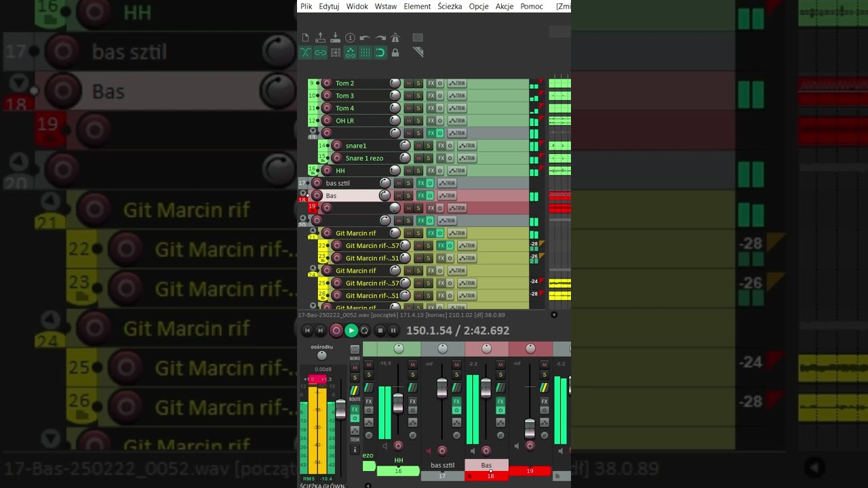This screenshot has width=868, height=488.
Task: Open the Opcje menu
Action: coord(479,6)
